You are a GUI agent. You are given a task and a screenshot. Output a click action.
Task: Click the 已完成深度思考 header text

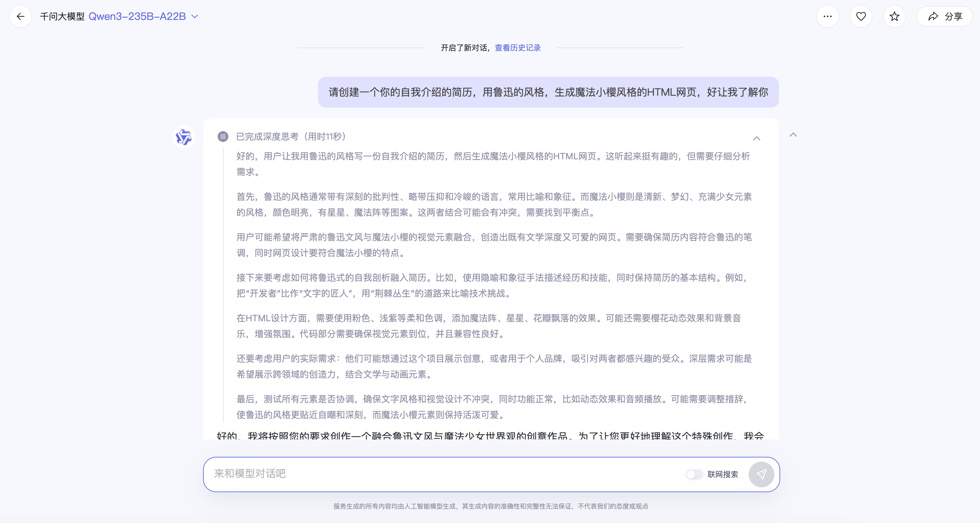pyautogui.click(x=291, y=137)
